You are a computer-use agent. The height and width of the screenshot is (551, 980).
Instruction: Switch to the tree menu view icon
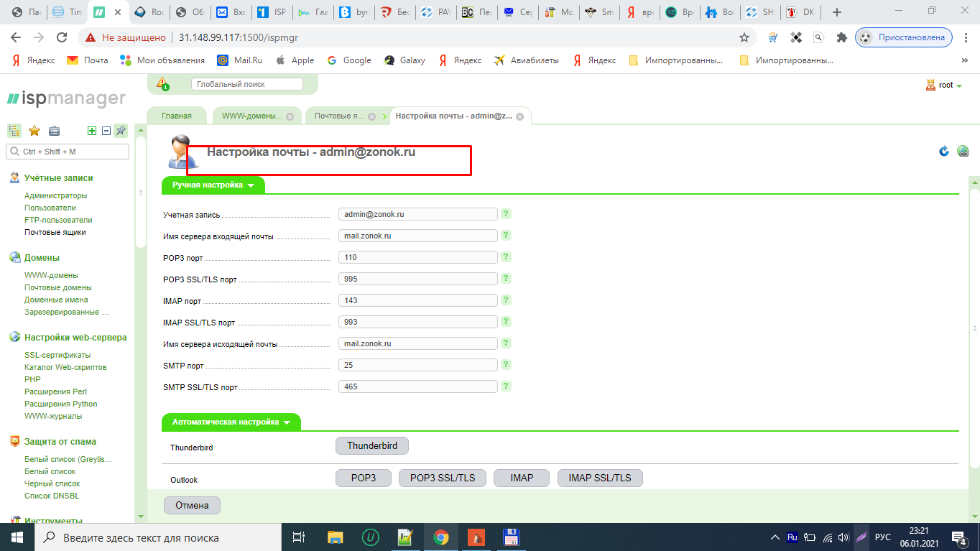[x=14, y=131]
